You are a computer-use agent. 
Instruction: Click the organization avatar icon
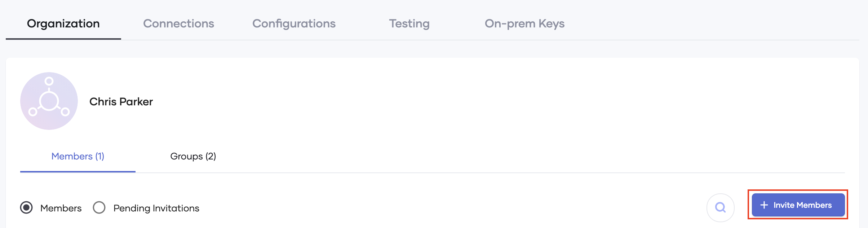coord(49,101)
